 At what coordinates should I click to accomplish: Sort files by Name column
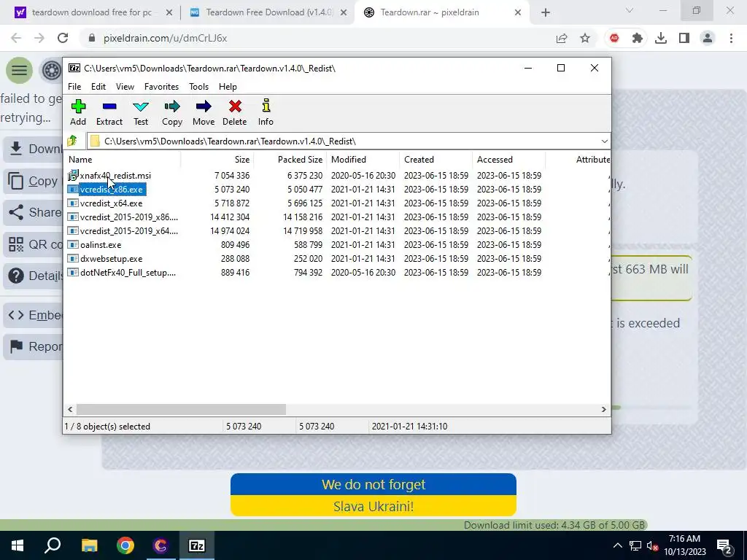(x=123, y=160)
